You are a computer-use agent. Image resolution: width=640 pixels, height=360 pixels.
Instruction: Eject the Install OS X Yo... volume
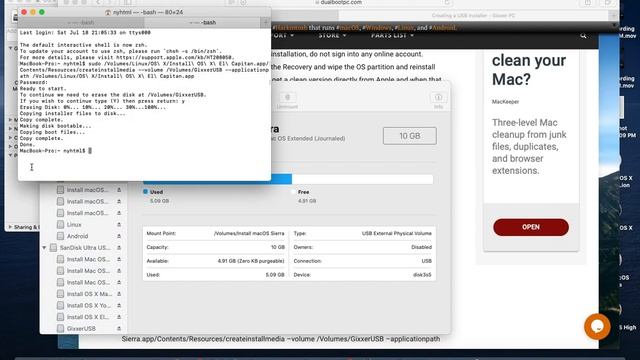coord(119,305)
